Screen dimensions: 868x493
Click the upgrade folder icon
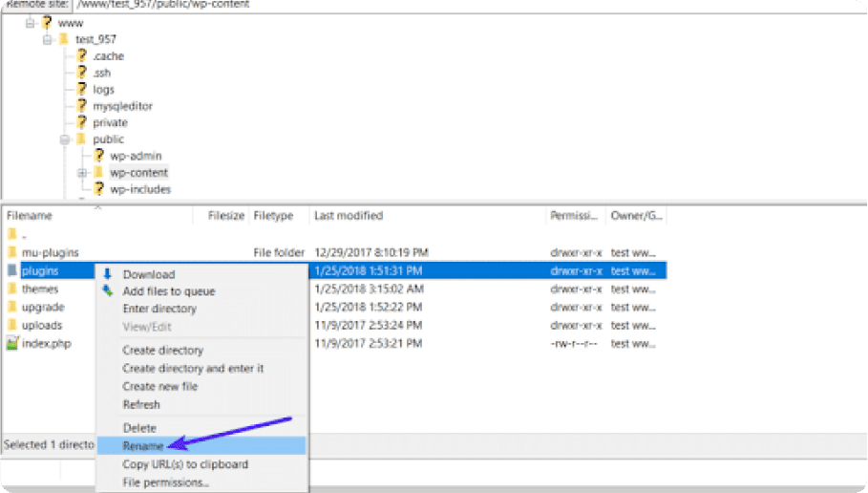[12, 307]
